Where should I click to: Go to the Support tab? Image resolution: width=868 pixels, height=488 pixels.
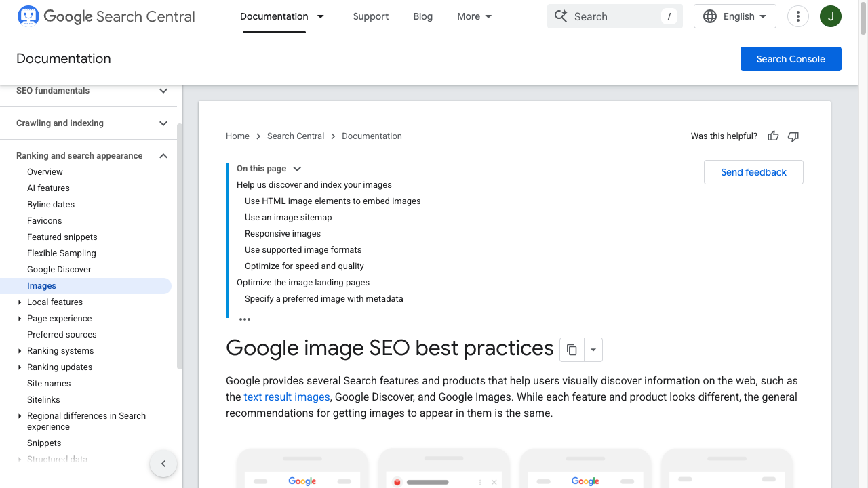coord(371,16)
